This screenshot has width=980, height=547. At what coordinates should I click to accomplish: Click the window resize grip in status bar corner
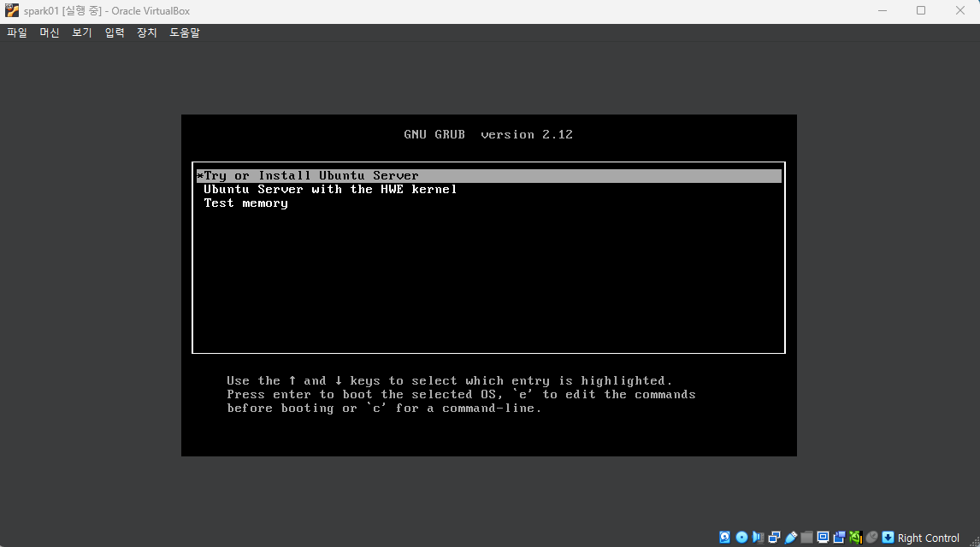(974, 541)
